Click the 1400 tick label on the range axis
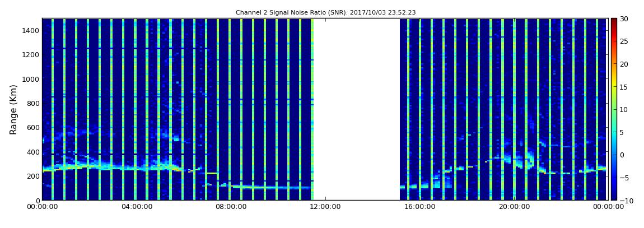 pyautogui.click(x=31, y=30)
